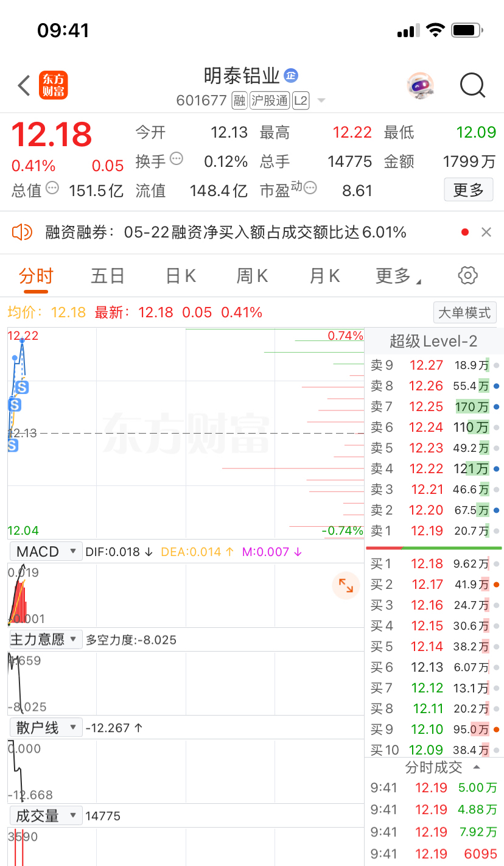The image size is (504, 866).
Task: Tap the 均价 12.18 label
Action: click(47, 312)
